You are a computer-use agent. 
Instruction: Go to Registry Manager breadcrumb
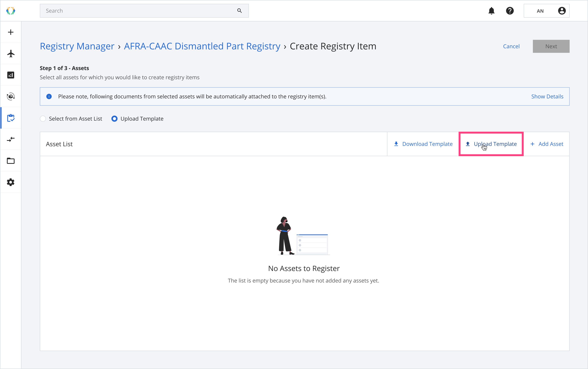click(x=77, y=46)
